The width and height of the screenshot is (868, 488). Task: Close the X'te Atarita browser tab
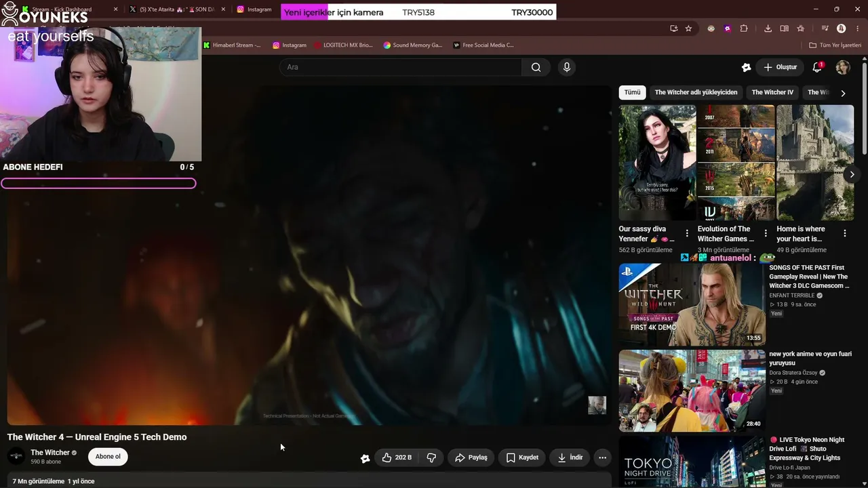pos(223,9)
